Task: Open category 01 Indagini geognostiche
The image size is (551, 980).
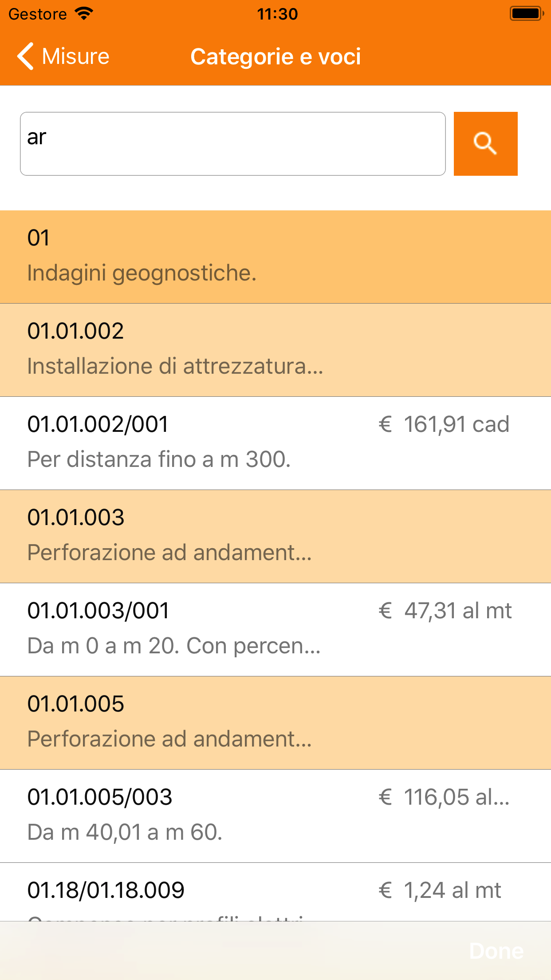Action: [x=275, y=257]
